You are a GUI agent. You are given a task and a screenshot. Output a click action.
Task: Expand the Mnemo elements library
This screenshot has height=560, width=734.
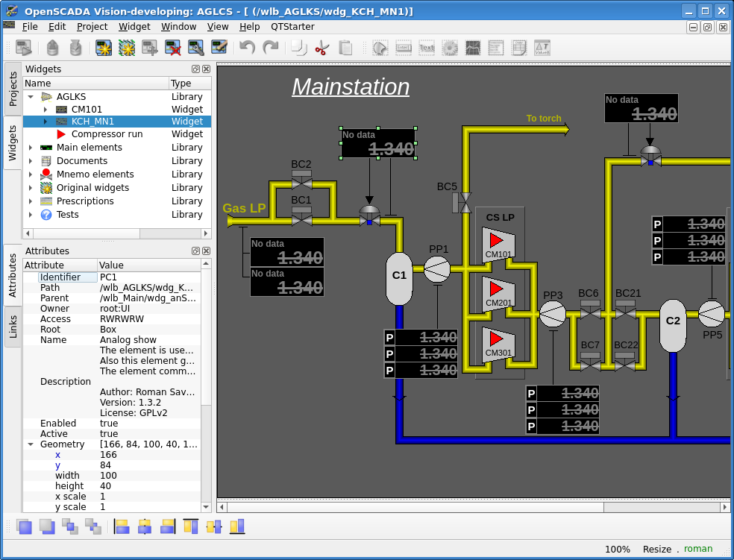click(31, 174)
